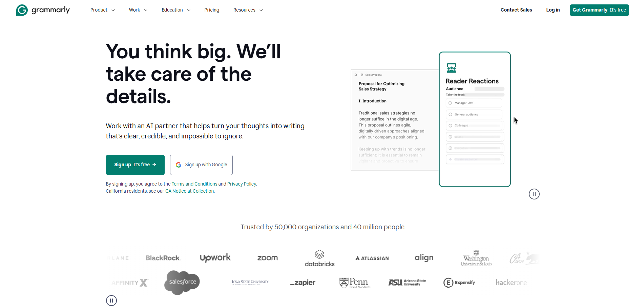Image resolution: width=644 pixels, height=307 pixels.
Task: Select the Client audience option
Action: click(x=475, y=137)
